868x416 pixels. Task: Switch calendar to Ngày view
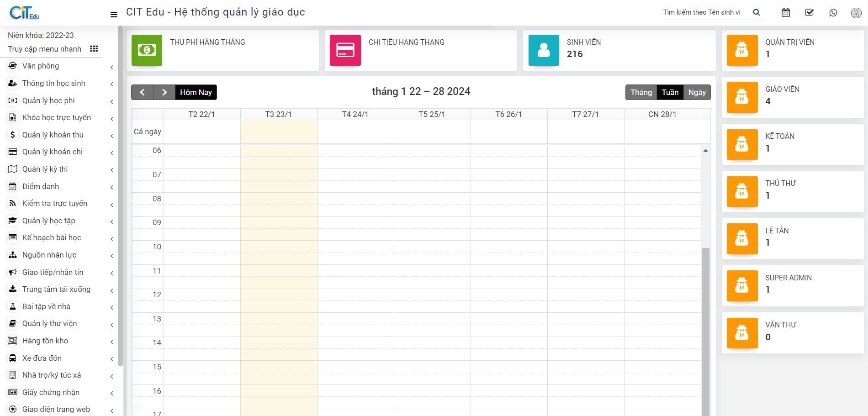coord(697,92)
